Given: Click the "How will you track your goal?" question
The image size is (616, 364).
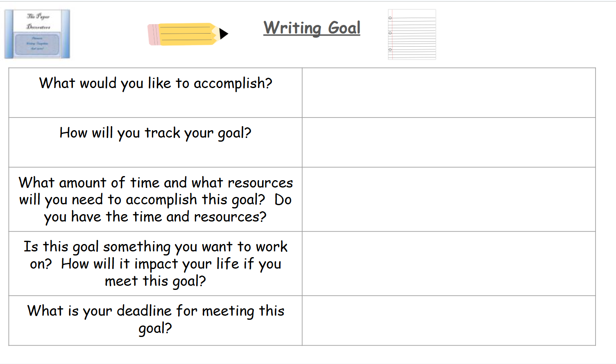Looking at the screenshot, I should [156, 133].
